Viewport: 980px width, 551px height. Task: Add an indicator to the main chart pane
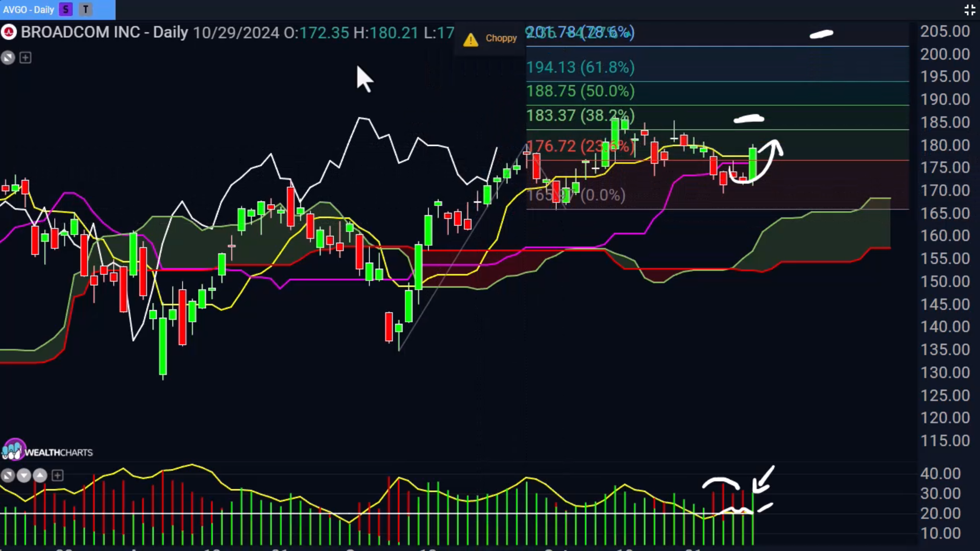26,58
